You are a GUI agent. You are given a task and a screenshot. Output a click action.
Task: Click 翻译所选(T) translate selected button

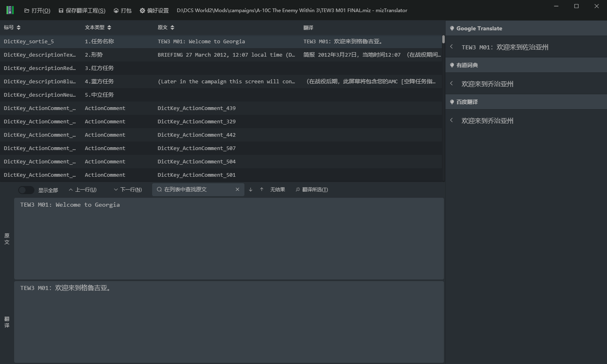(312, 190)
